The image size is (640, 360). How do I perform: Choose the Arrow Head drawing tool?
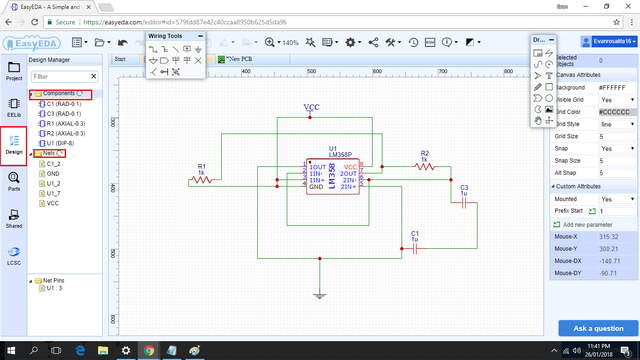(x=538, y=76)
